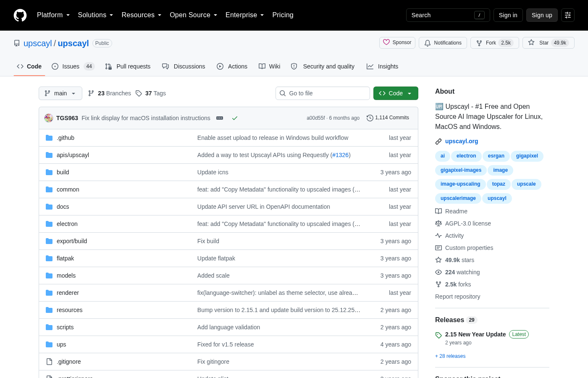Image resolution: width=588 pixels, height=378 pixels.
Task: Fork the repository
Action: point(495,43)
